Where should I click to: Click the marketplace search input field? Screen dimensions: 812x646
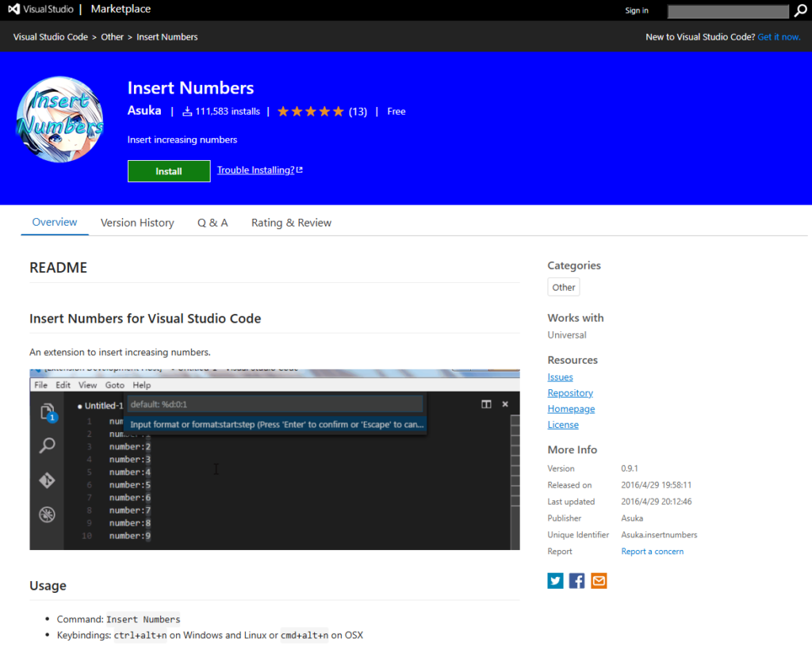click(728, 11)
